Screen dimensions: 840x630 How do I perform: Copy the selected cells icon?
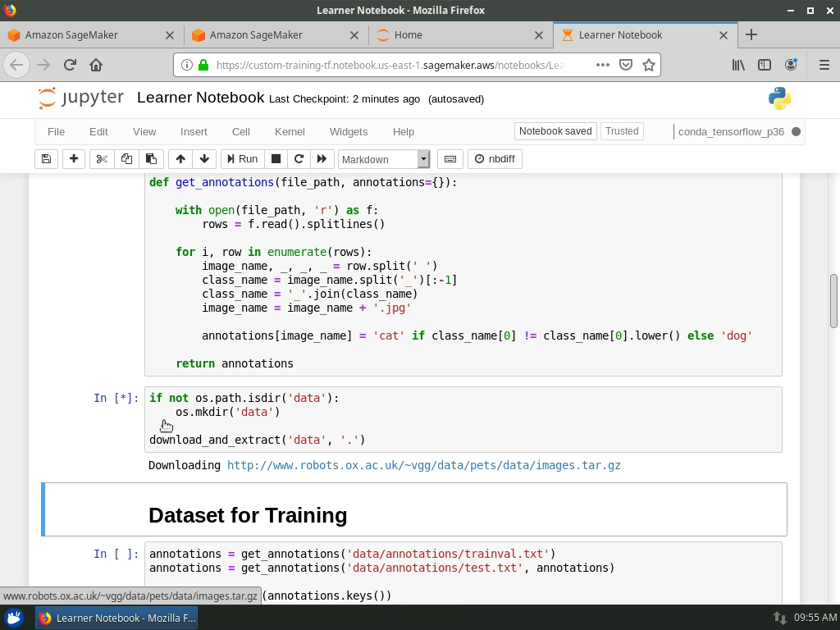point(126,159)
